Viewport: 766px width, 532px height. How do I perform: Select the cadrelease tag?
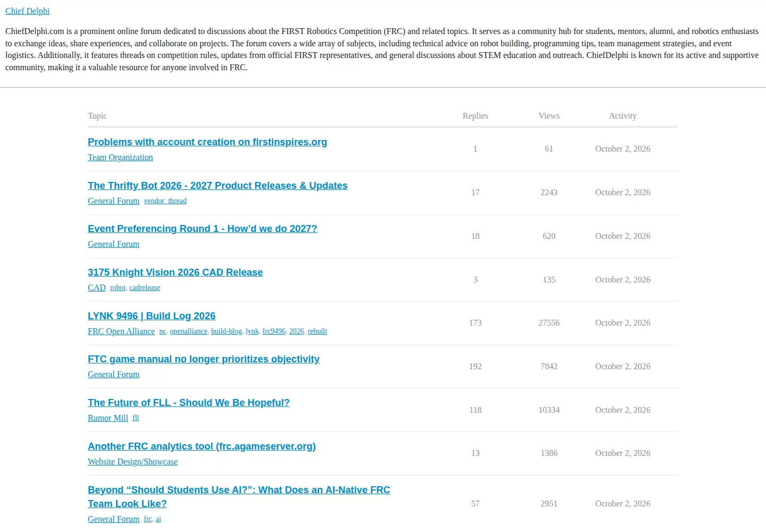(x=145, y=288)
